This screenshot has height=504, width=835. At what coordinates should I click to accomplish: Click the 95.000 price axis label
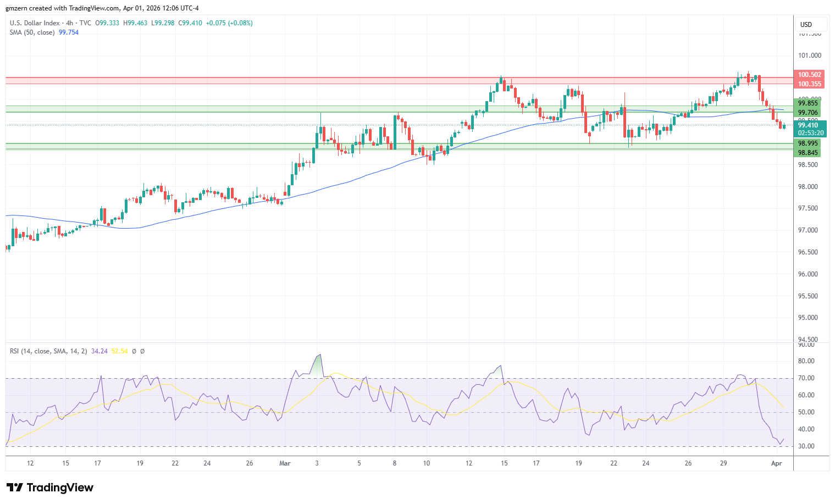(x=808, y=318)
